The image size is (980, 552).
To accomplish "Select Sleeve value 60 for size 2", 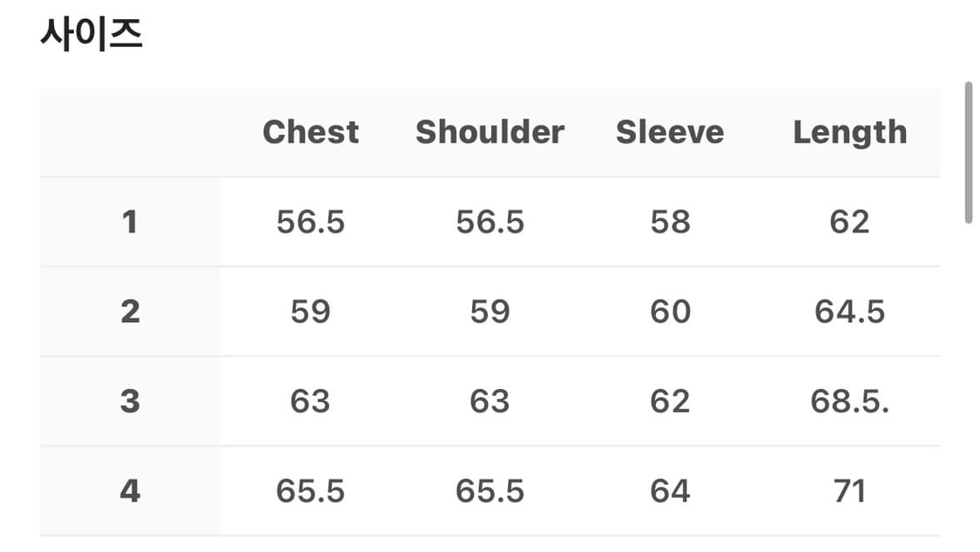I will (x=669, y=312).
